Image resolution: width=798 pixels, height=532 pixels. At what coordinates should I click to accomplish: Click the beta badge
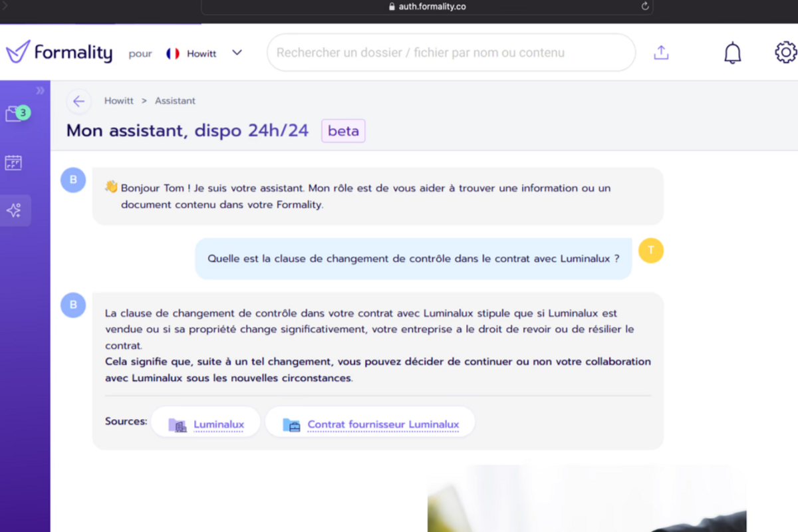[343, 131]
